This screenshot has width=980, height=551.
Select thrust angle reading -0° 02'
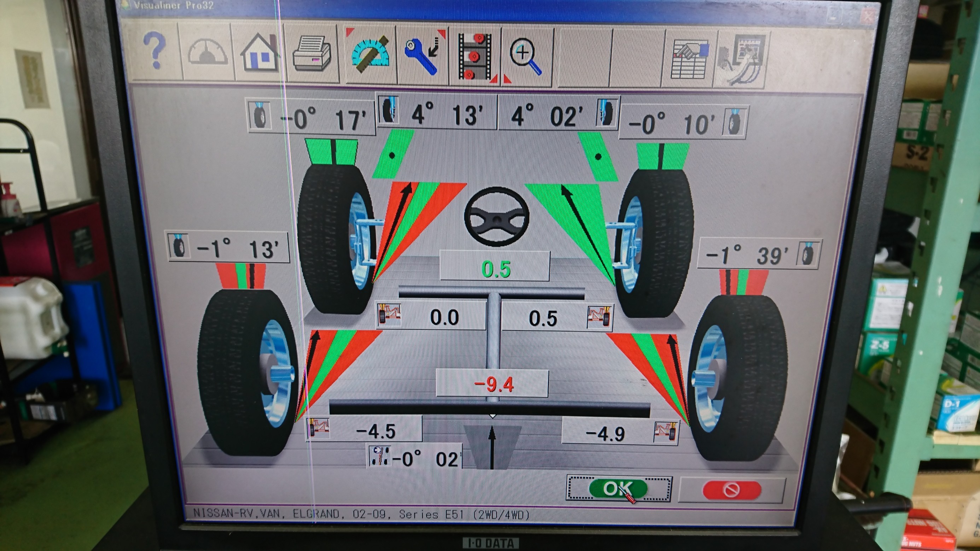[x=426, y=459]
